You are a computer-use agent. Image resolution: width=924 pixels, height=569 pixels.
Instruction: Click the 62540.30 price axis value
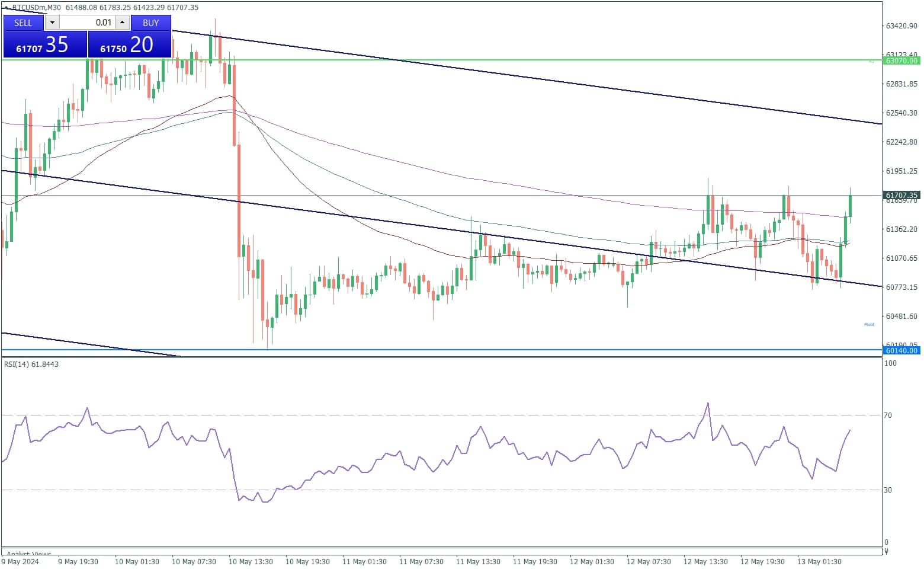(x=901, y=113)
